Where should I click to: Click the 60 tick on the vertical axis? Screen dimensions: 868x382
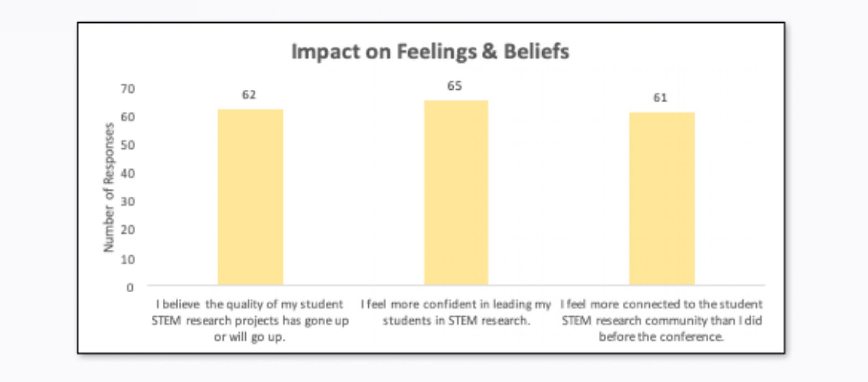(128, 117)
